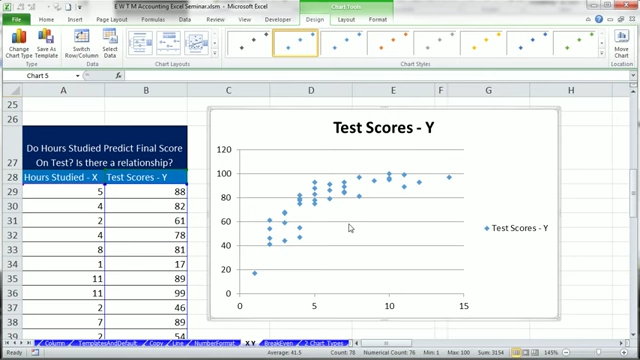Apply the gray marker chart style
Viewport: 640px width, 360px height.
[x=435, y=43]
